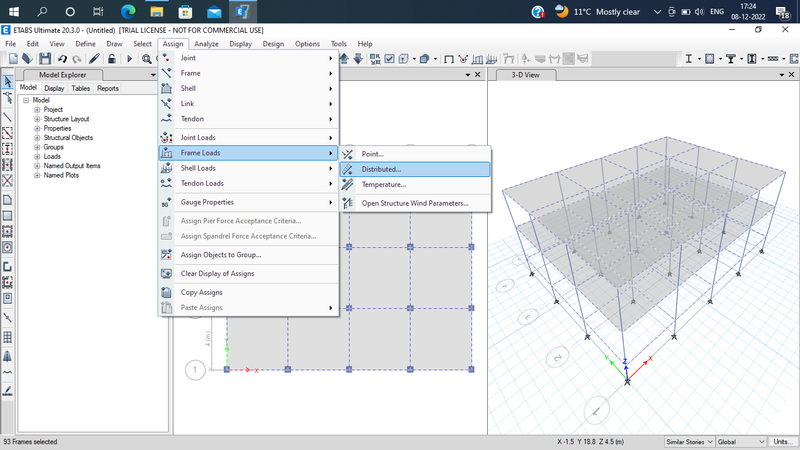Click the concrete frame design T icon

coord(731,59)
